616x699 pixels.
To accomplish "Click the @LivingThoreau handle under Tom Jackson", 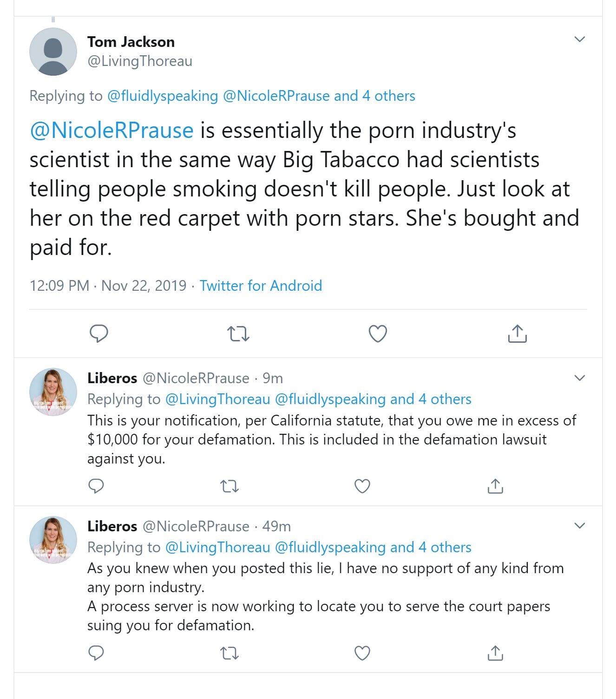I will (139, 61).
